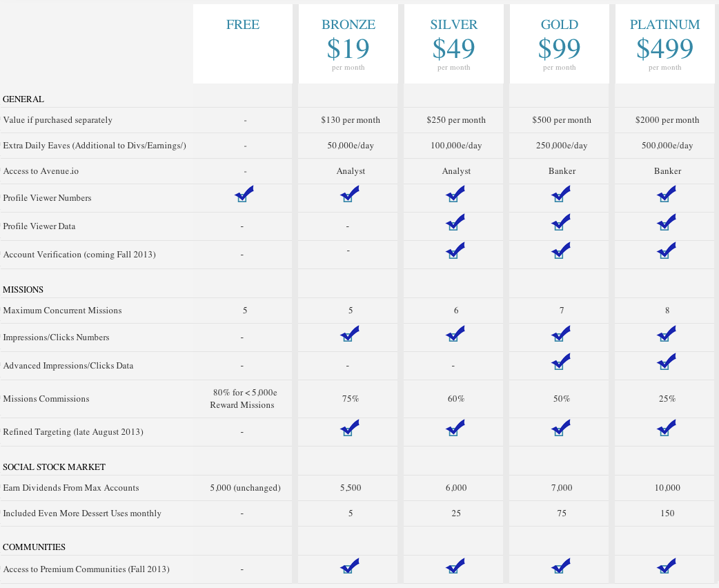Choose the PLATINUM $499 per month plan
Image resolution: width=719 pixels, height=588 pixels.
[x=665, y=44]
